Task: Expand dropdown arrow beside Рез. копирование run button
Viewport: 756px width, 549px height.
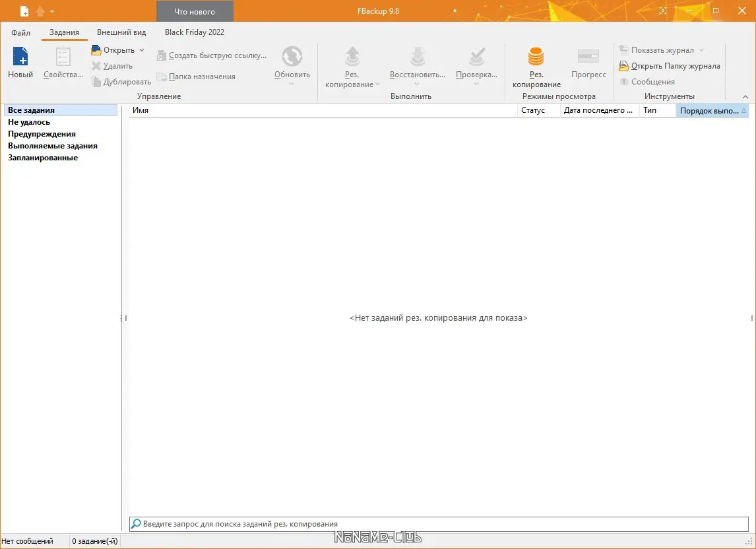Action: pos(377,84)
